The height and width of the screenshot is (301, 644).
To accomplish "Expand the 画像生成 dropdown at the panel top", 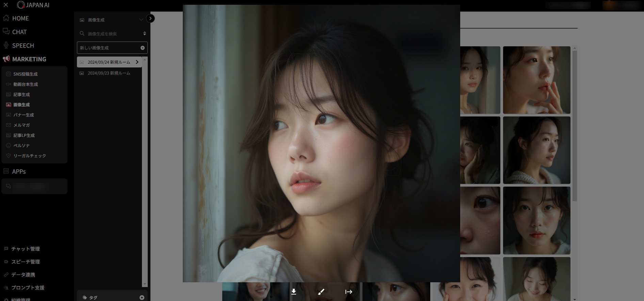I will coord(141,20).
